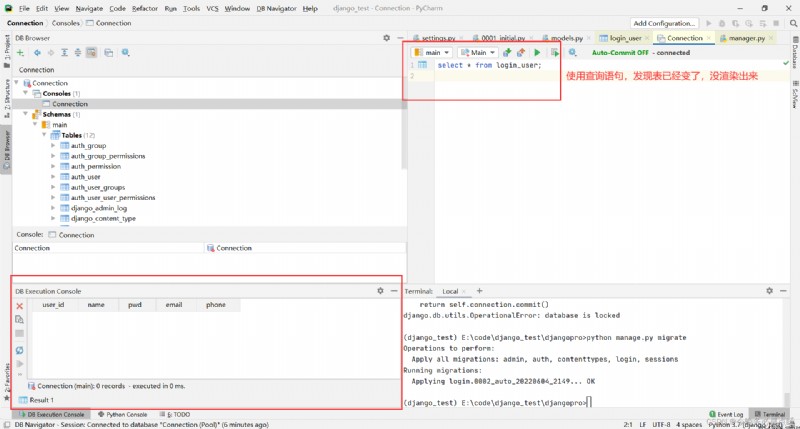Select the django_content_type table row
Screen dimensions: 800x429
[103, 219]
